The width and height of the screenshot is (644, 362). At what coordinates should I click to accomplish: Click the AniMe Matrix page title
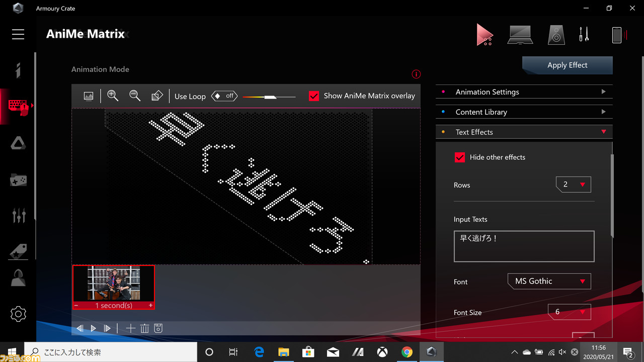point(86,34)
